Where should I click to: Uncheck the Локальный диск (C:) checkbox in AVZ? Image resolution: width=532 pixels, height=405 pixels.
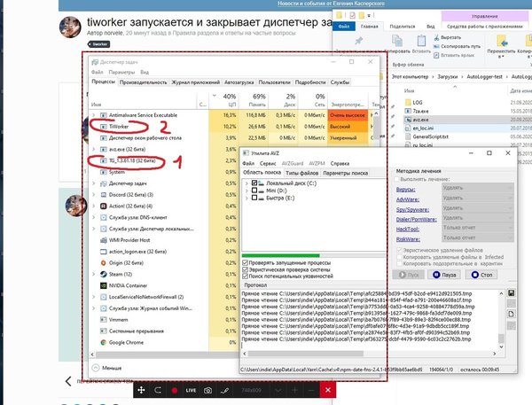[x=254, y=183]
